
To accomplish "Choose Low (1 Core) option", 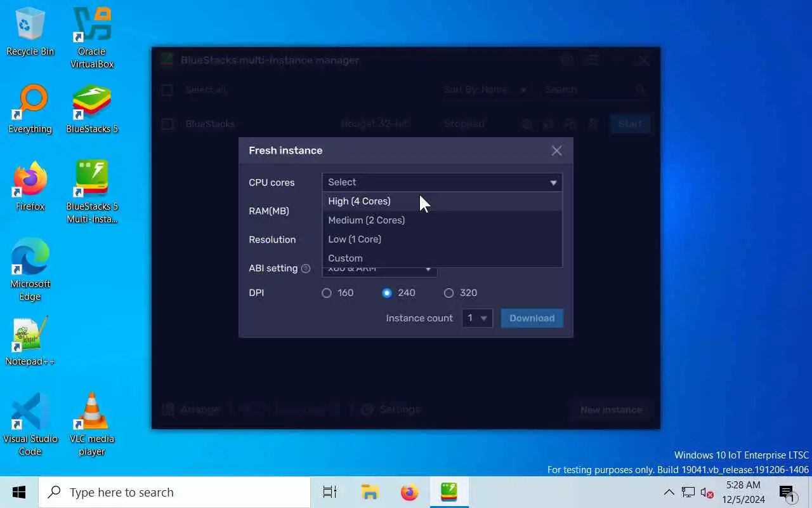I will click(442, 239).
